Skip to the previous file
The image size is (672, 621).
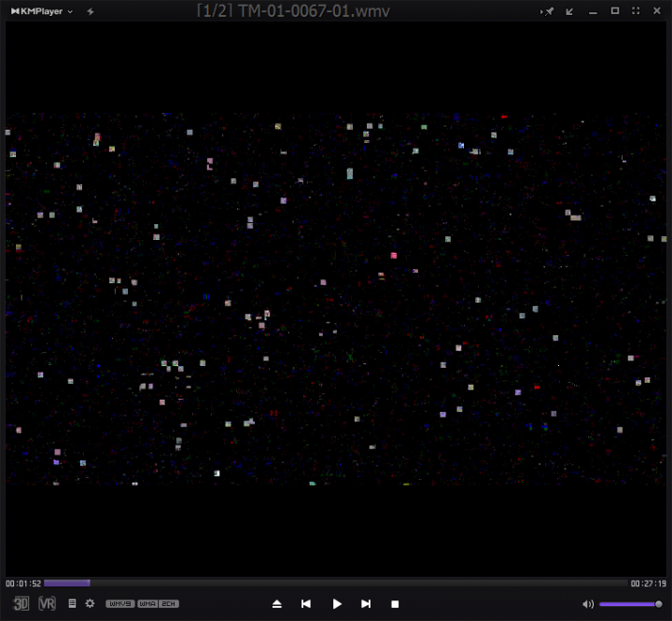(x=306, y=604)
